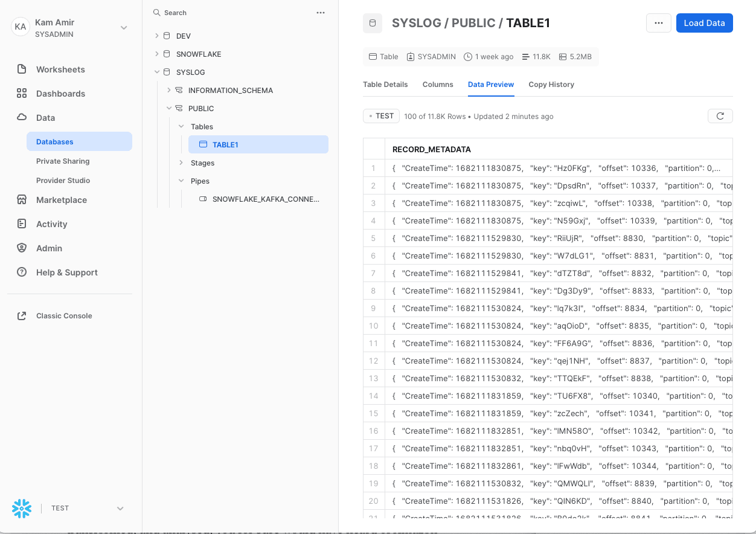Click the Marketplace storefront icon

coord(22,200)
